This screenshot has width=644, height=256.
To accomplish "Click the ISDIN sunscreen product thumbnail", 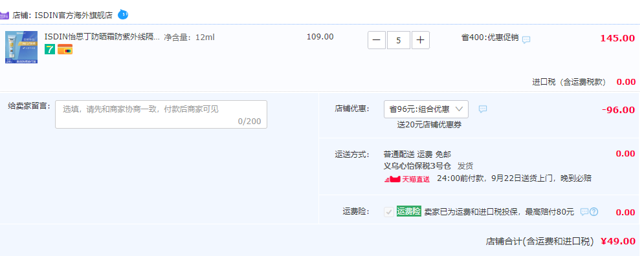I will tap(21, 47).
